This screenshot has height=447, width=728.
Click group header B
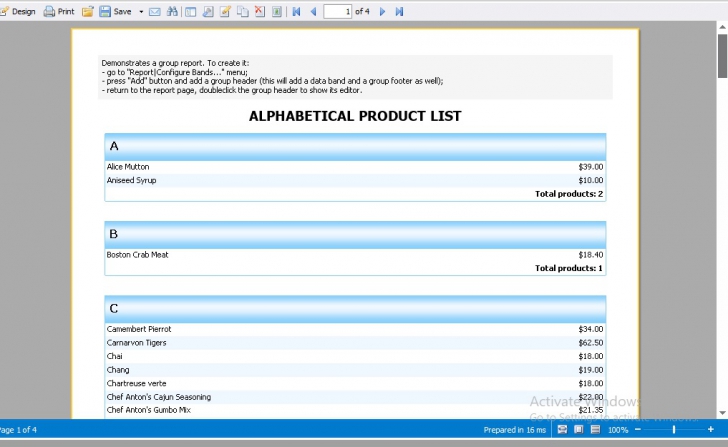point(355,235)
